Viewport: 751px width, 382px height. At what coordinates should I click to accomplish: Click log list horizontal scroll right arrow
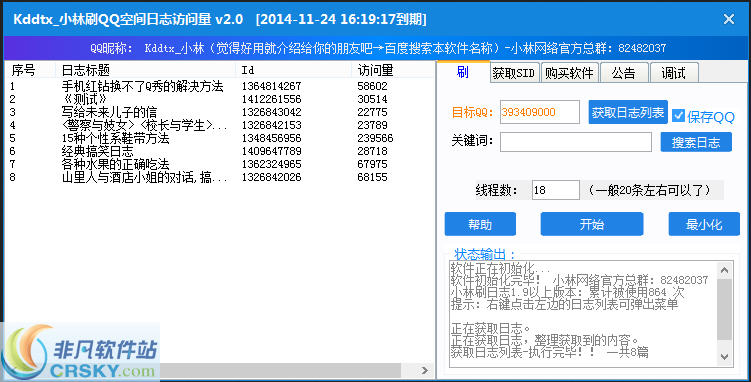click(424, 370)
